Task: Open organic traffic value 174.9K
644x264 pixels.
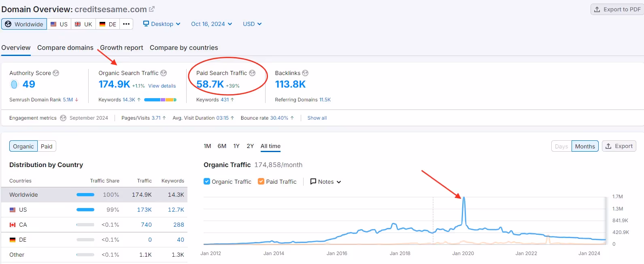Action: (x=114, y=84)
